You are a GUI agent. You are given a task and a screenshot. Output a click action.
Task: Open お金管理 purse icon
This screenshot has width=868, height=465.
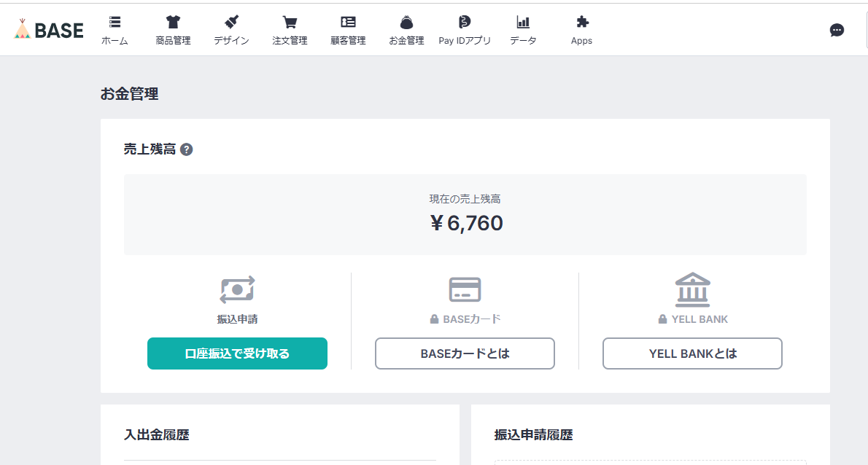coord(406,22)
